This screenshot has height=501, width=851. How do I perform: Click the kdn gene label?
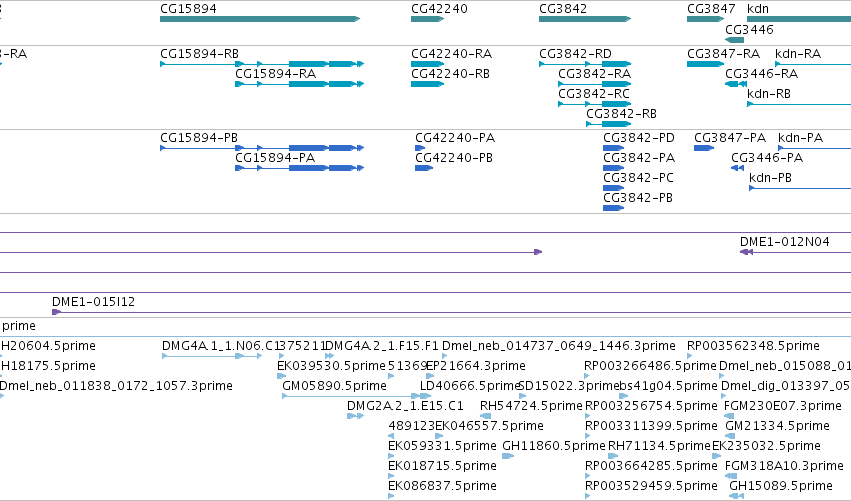[x=758, y=9]
